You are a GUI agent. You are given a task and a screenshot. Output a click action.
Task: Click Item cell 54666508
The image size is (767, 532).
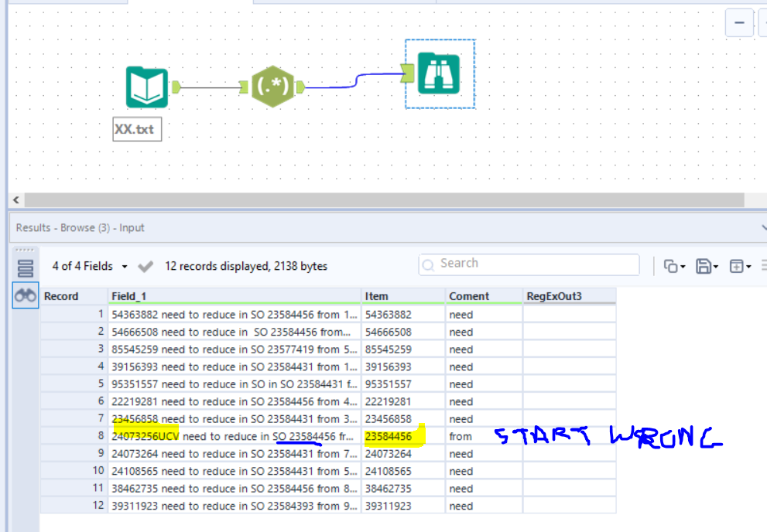403,332
